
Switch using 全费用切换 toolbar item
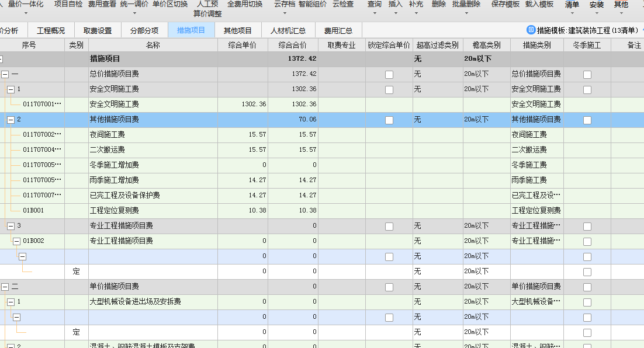(x=245, y=5)
